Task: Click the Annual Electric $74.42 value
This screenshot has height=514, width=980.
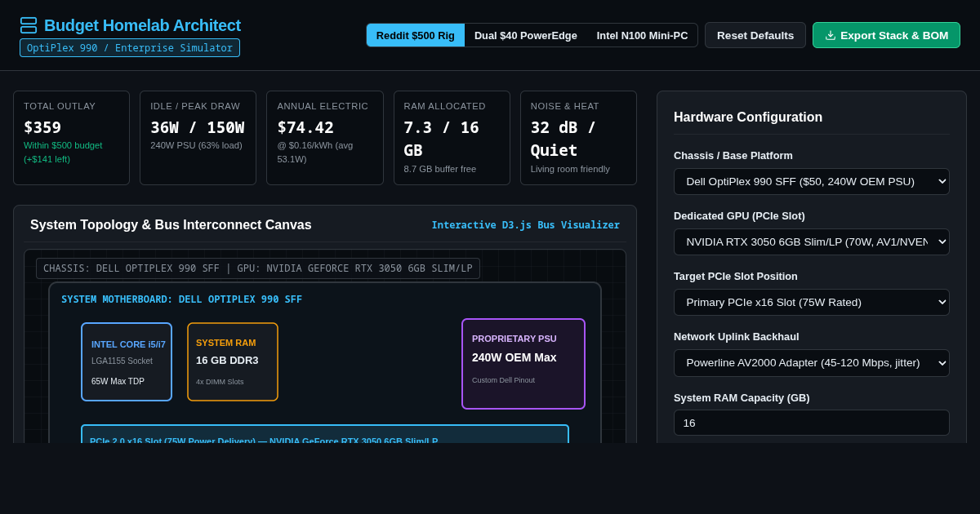Action: pos(305,127)
